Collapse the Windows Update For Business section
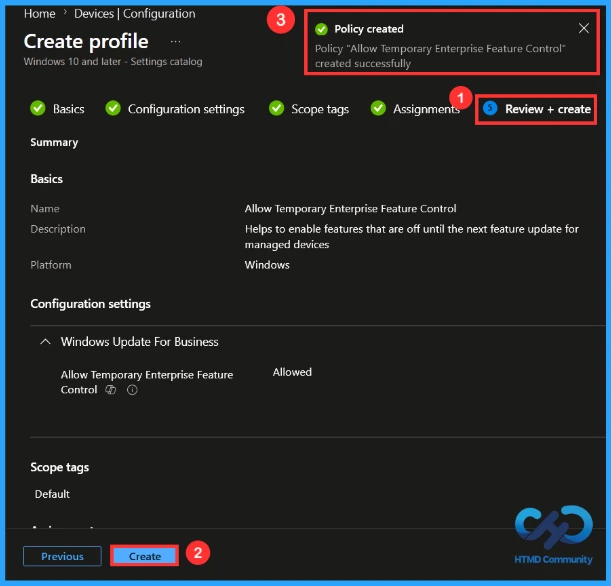 [x=46, y=342]
